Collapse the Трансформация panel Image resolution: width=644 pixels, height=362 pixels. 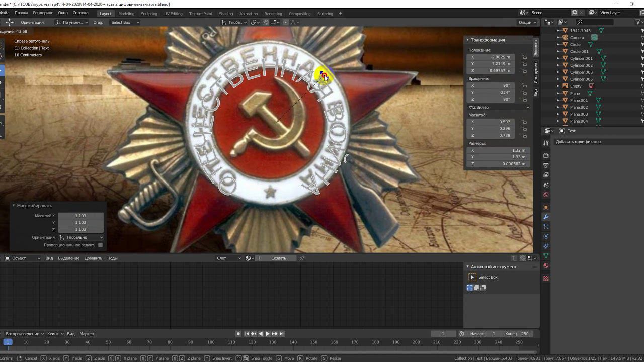(x=467, y=40)
